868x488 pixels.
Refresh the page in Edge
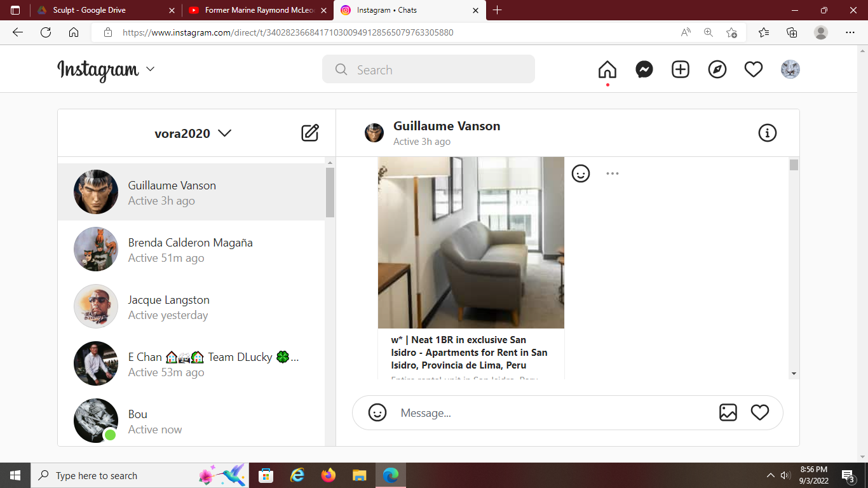(x=46, y=32)
